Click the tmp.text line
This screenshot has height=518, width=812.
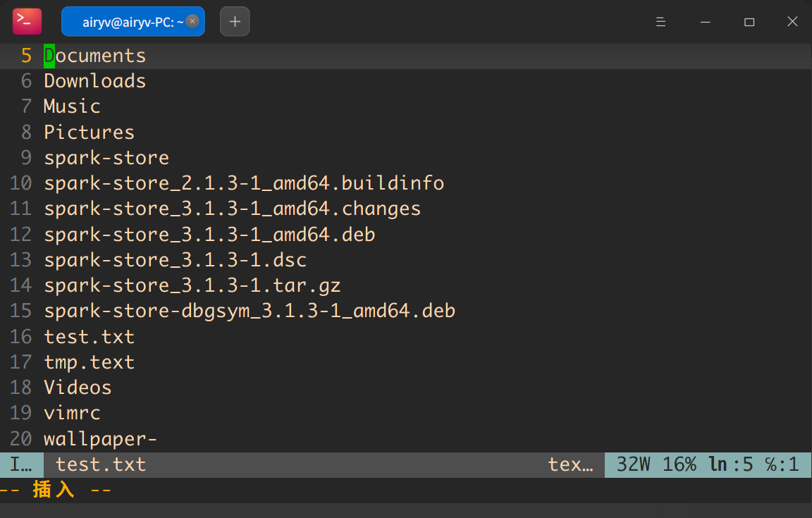coord(89,362)
